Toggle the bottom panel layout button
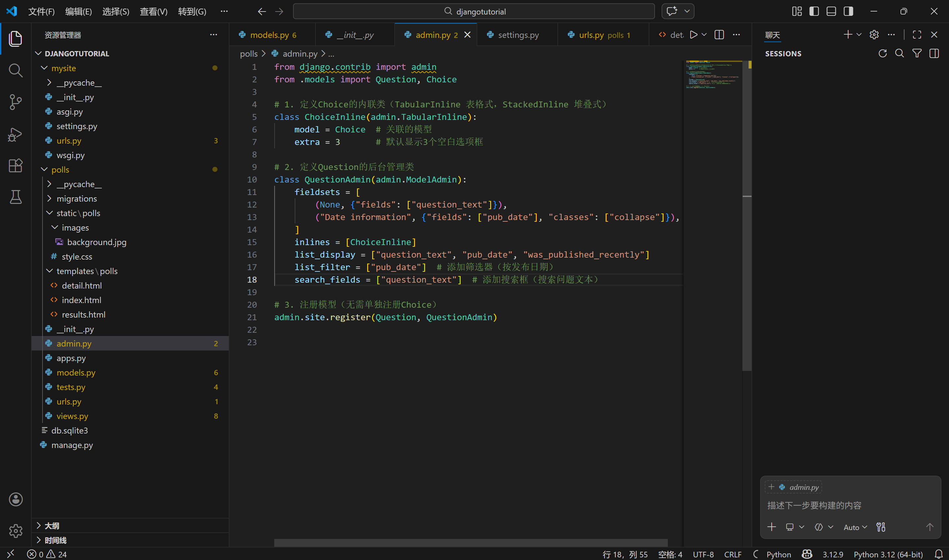This screenshot has height=560, width=949. 831,11
